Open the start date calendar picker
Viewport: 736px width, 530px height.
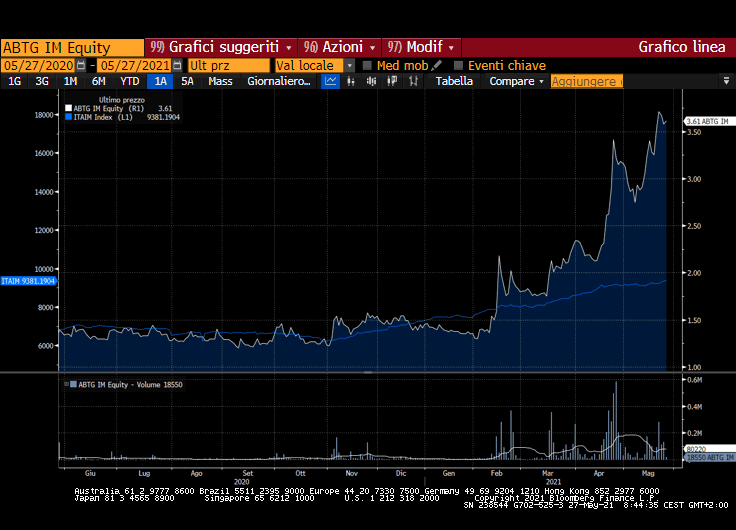click(x=81, y=65)
